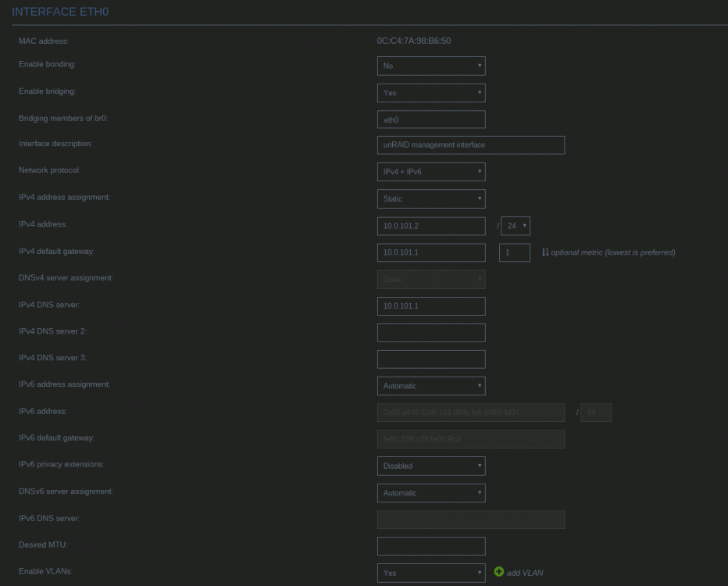This screenshot has width=728, height=586.
Task: Click the IPv6 DNS server field
Action: (471, 520)
